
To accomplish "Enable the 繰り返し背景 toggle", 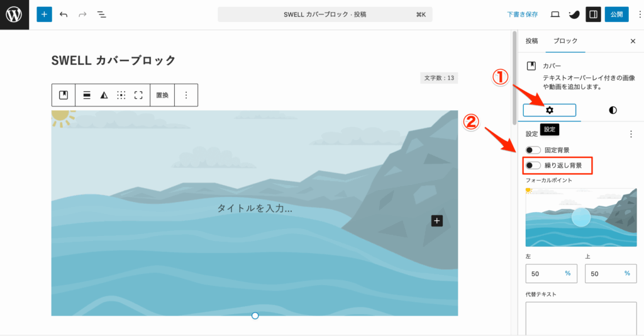I will pos(533,165).
